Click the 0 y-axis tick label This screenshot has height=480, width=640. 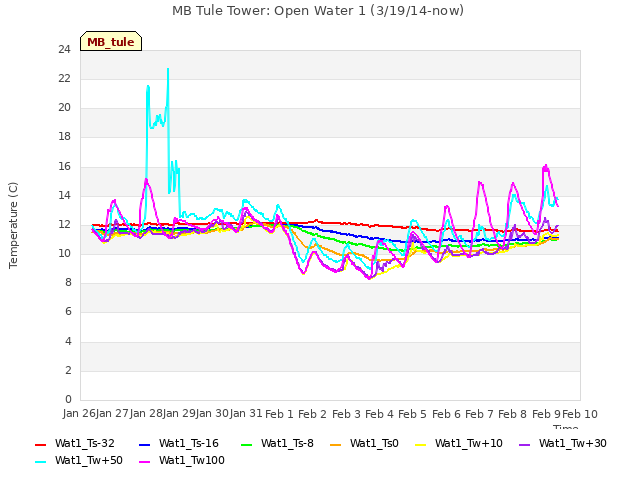point(68,399)
